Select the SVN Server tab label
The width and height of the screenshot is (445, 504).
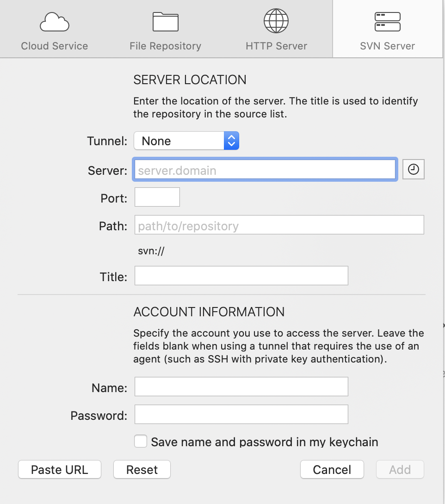tap(388, 46)
